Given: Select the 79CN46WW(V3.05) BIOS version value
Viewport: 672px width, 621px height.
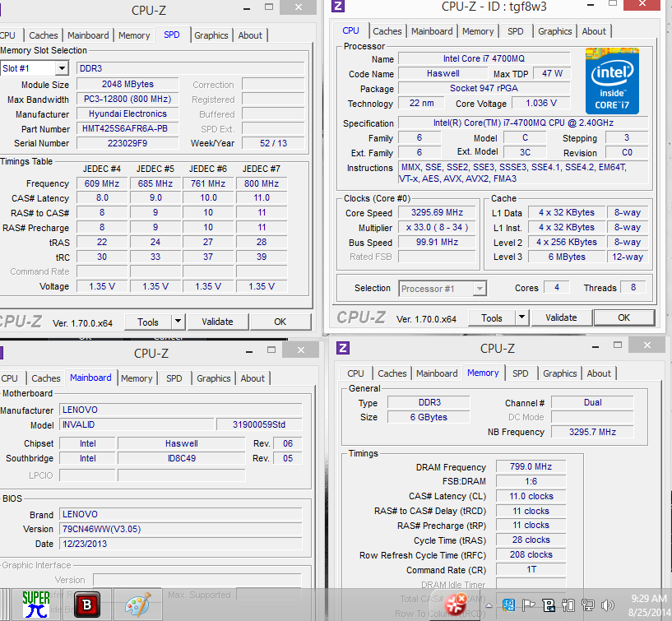Looking at the screenshot, I should [181, 529].
